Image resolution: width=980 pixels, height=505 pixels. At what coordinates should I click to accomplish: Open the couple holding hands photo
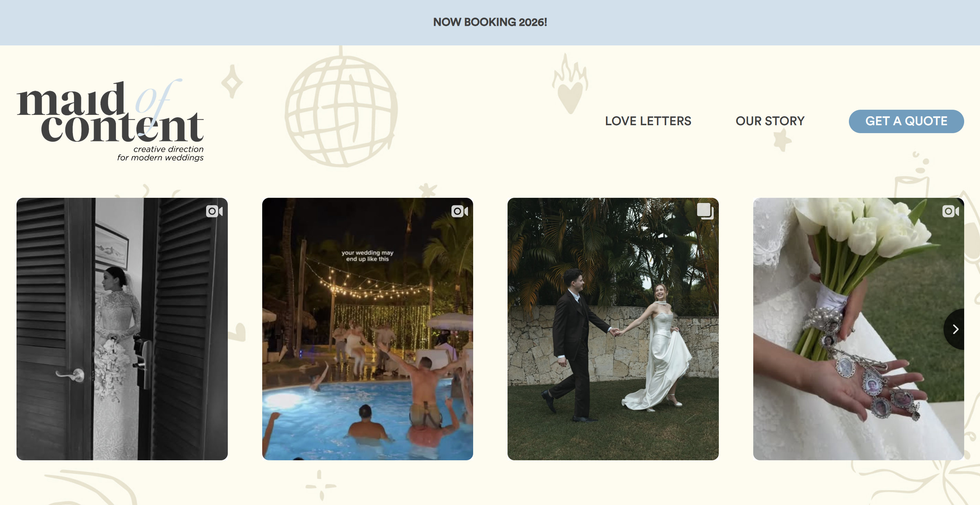tap(613, 329)
